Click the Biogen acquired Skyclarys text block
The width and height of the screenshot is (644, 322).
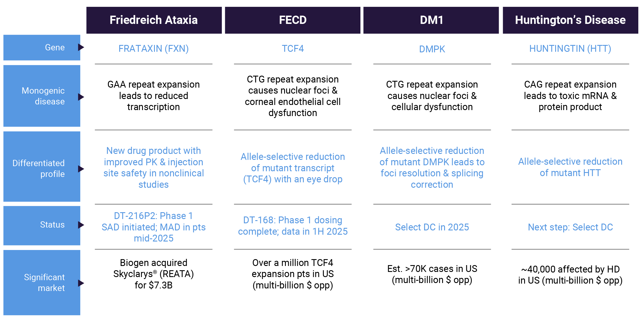coord(154,274)
